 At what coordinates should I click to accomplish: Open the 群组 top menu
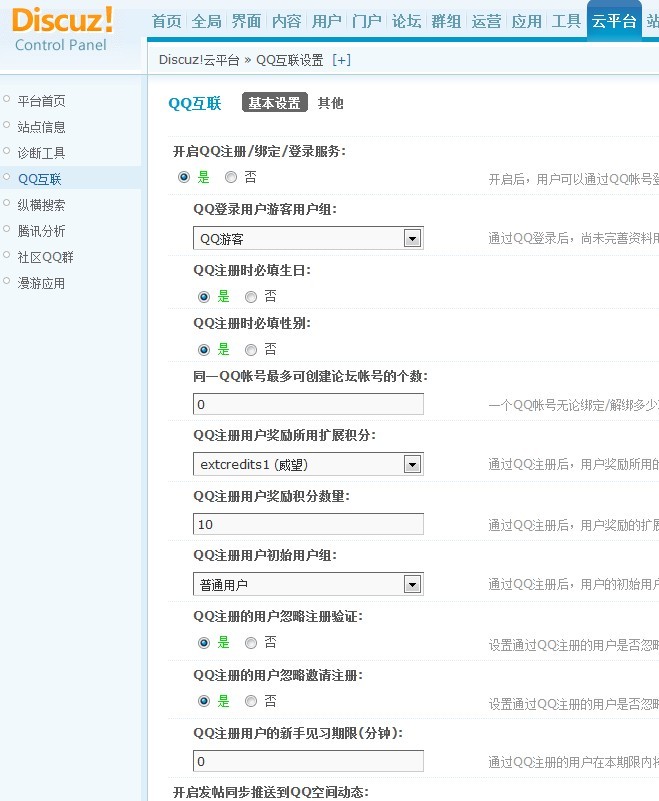coord(446,21)
